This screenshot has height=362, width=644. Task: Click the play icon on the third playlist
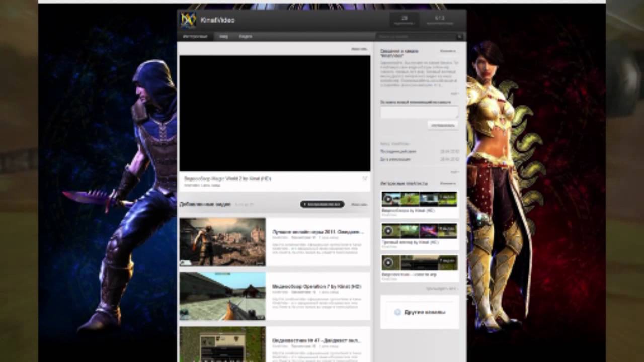point(387,262)
